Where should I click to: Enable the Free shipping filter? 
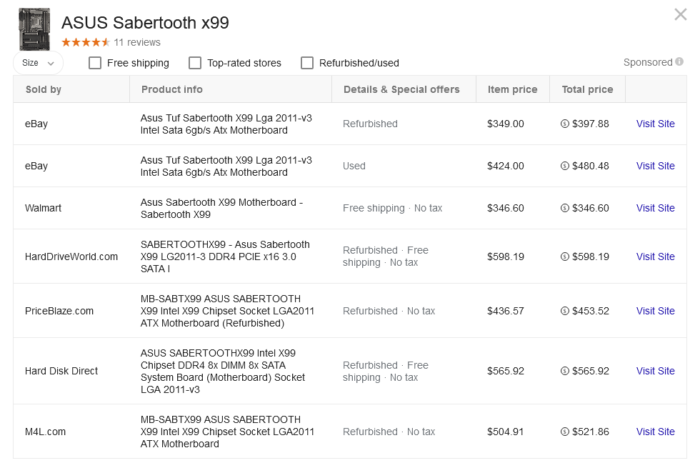[x=95, y=63]
